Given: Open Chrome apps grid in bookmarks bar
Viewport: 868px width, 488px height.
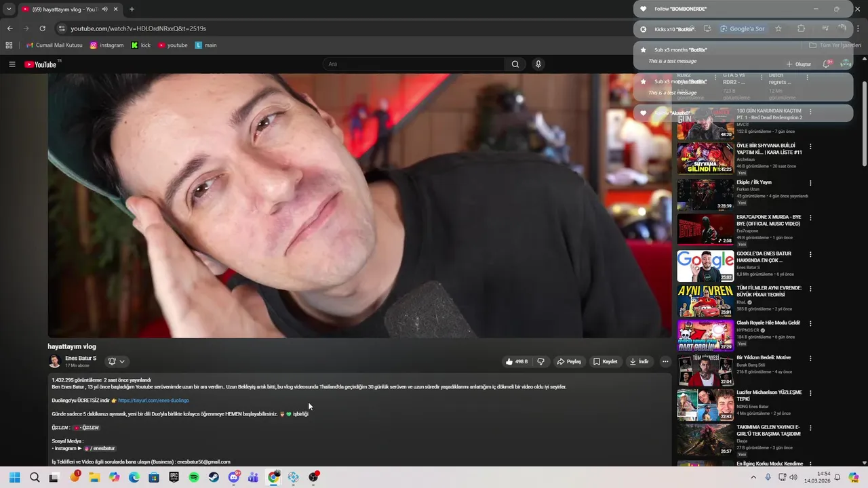Looking at the screenshot, I should click(9, 45).
